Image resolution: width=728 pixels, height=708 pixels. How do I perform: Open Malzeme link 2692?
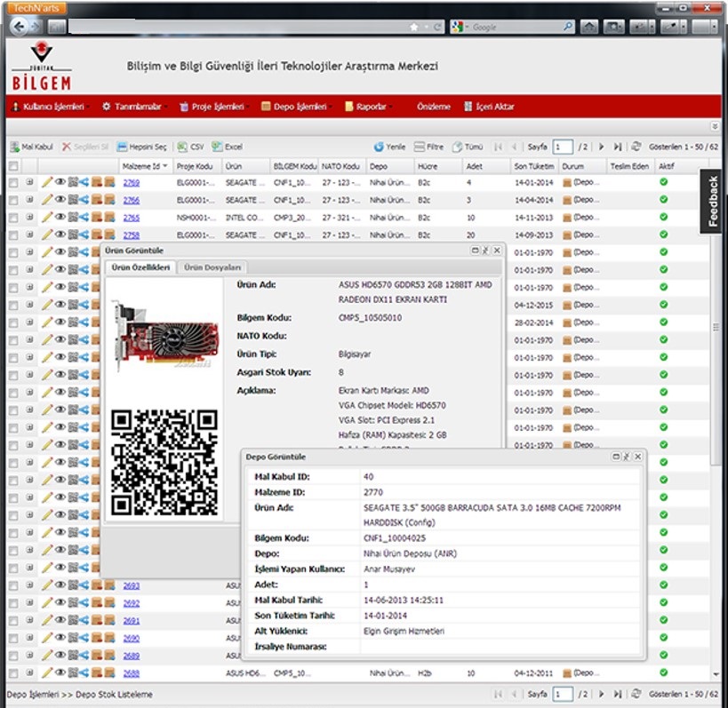[x=132, y=603]
